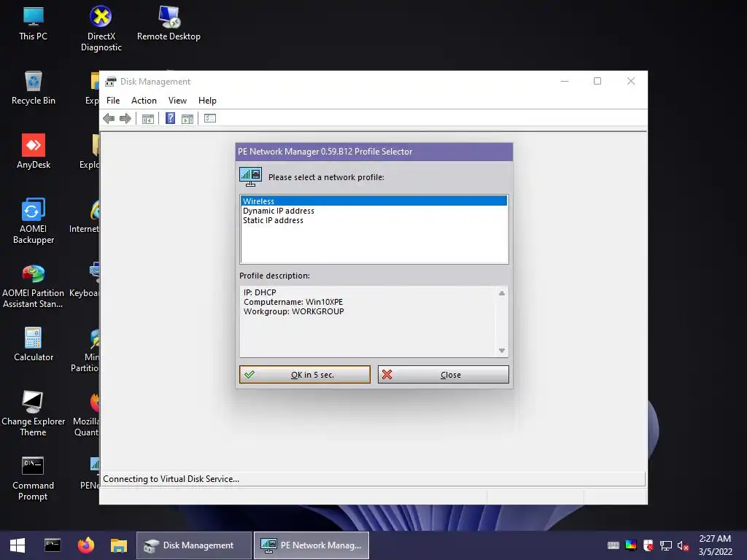The width and height of the screenshot is (747, 560).
Task: Toggle the Show/Hide Action Pane toolbar icon
Action: 187,119
